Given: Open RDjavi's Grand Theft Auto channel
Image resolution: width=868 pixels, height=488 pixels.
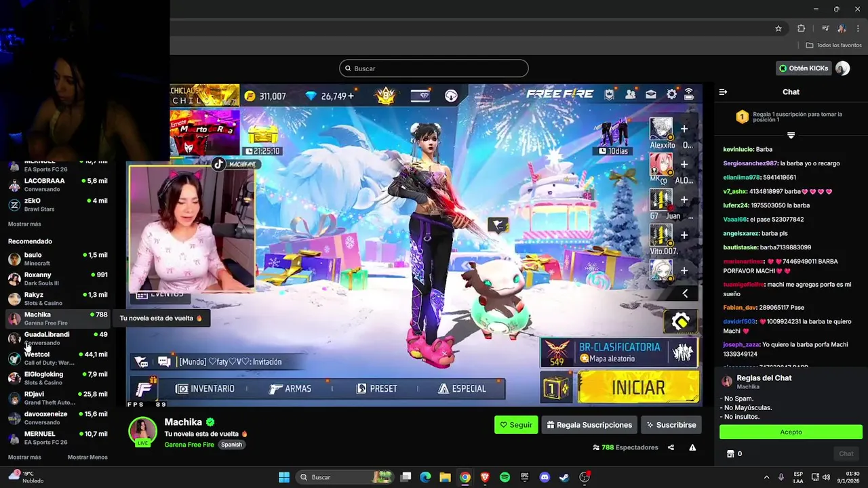Looking at the screenshot, I should coord(58,398).
